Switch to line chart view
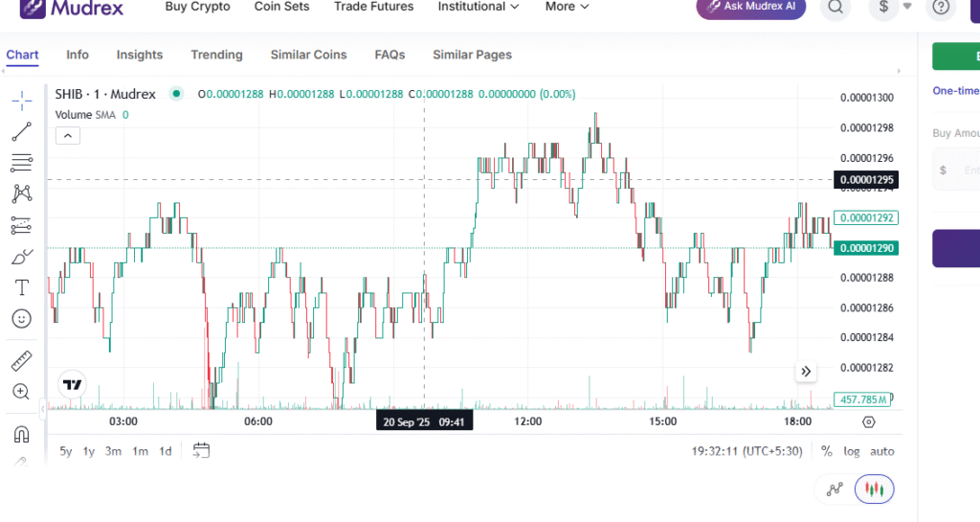 point(835,488)
